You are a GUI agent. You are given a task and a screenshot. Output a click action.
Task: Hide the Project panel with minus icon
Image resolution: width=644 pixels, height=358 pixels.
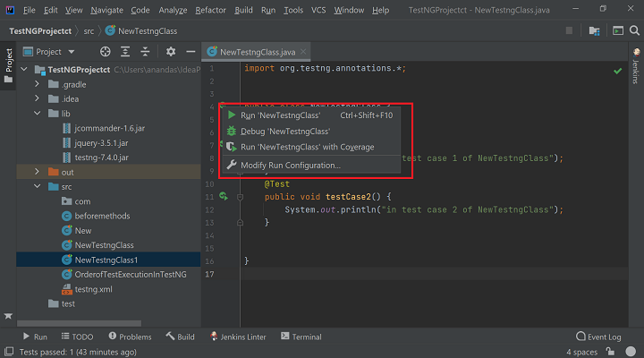pos(191,51)
